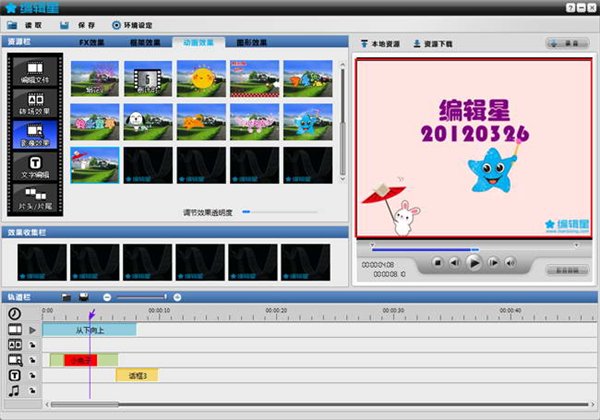This screenshot has height=420, width=600.
Task: Click the folder icon in the track bar header
Action: [67, 297]
